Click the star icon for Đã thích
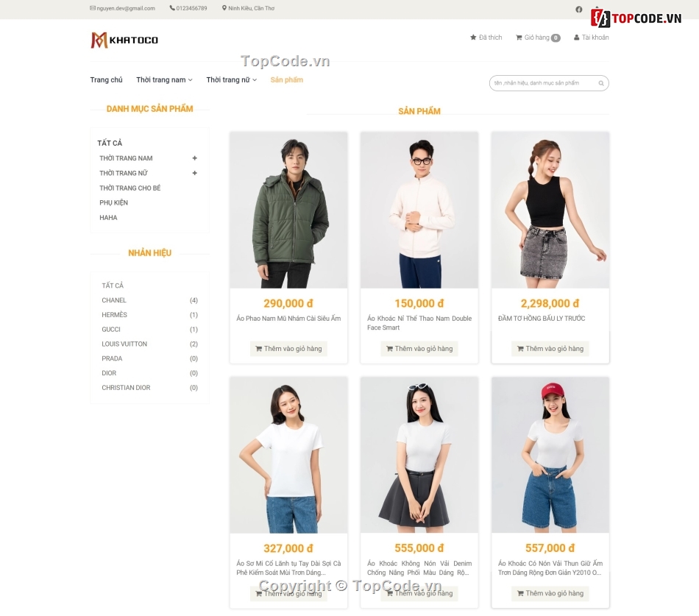Viewport: 699px width, 616px height. 473,38
